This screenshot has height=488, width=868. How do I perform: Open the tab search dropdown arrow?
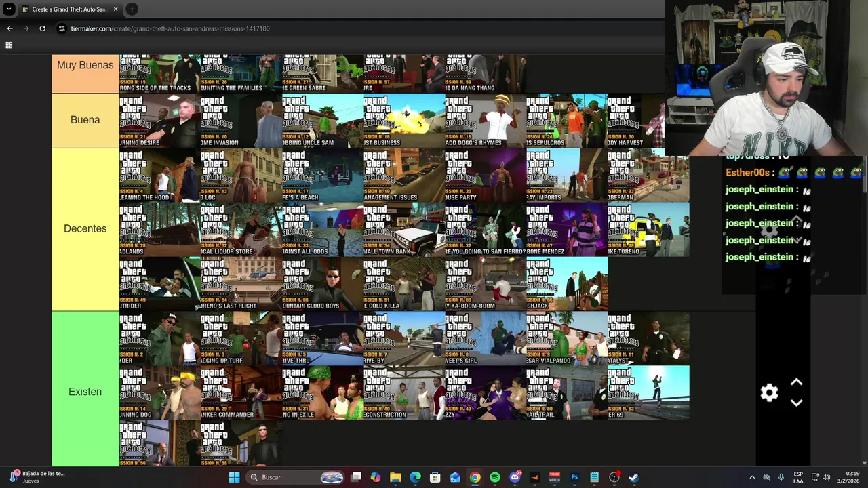coord(9,9)
